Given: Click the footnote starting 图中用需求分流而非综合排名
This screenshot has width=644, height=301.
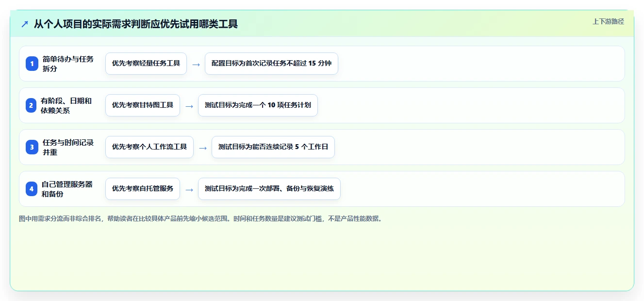Looking at the screenshot, I should 200,218.
